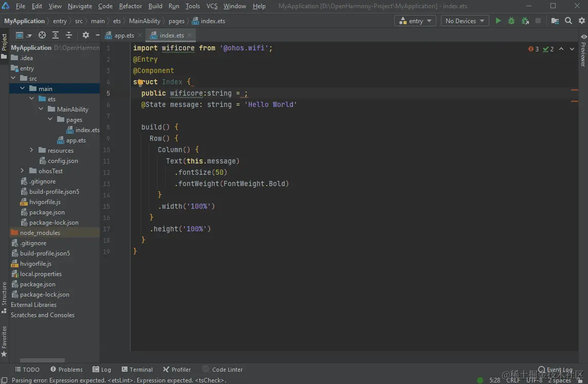Jump to next highlighted error arrow
Image resolution: width=588 pixels, height=384 pixels.
coord(572,49)
